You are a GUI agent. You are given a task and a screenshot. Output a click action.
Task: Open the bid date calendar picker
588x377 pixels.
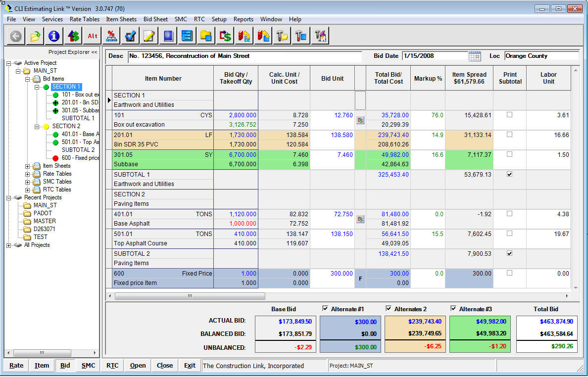(474, 56)
